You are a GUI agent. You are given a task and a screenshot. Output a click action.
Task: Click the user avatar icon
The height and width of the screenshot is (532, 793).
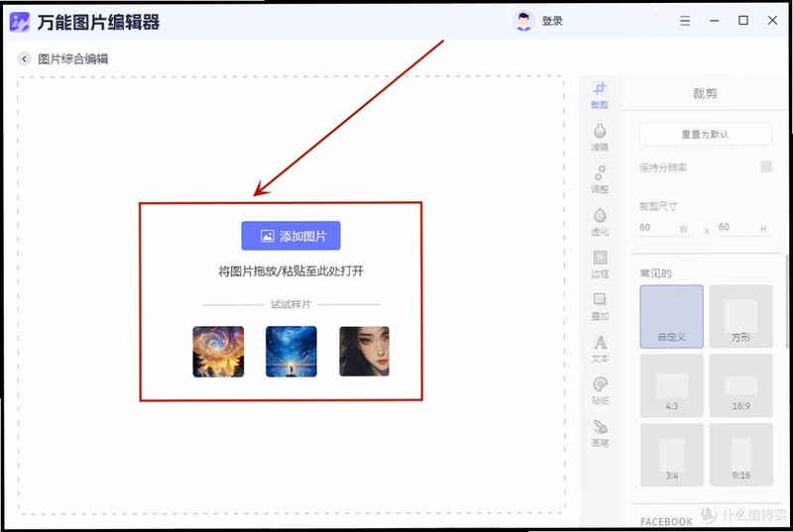point(523,21)
